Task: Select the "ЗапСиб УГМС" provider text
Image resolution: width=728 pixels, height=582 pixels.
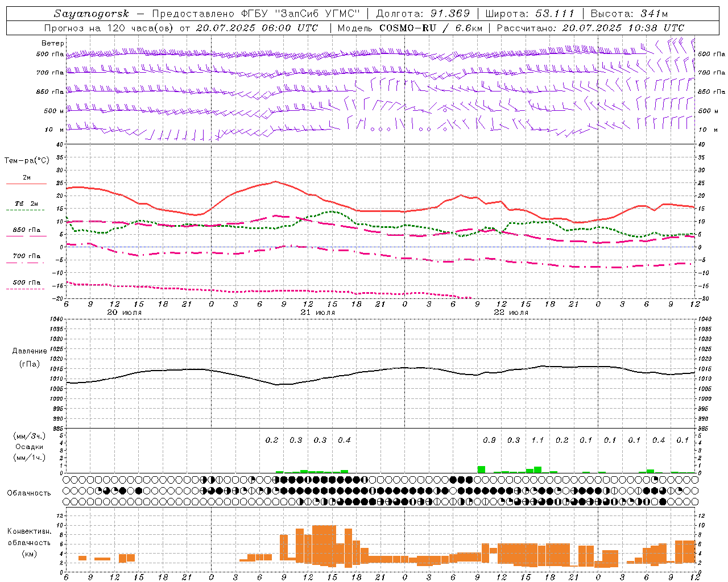Action: click(317, 14)
